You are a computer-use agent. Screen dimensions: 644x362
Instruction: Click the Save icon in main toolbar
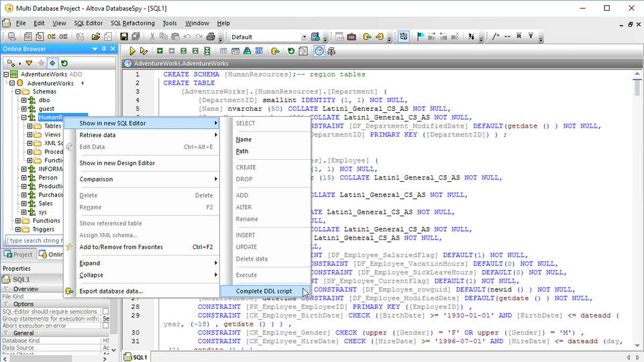123,36
